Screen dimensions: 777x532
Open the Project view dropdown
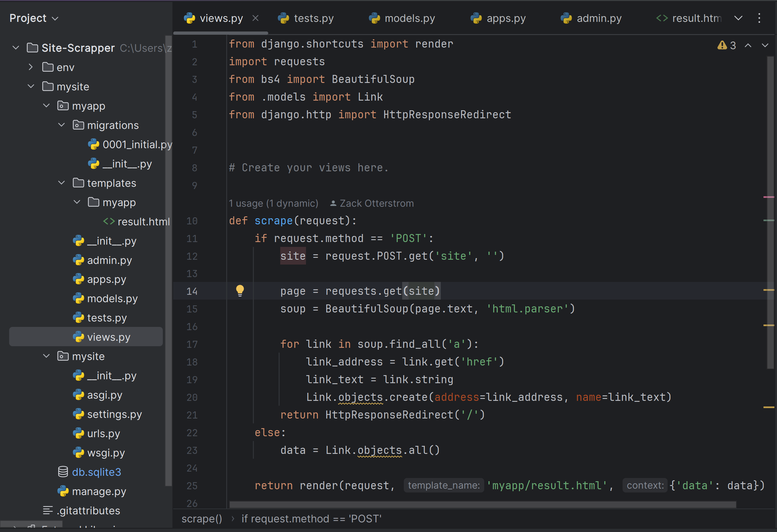tap(34, 18)
